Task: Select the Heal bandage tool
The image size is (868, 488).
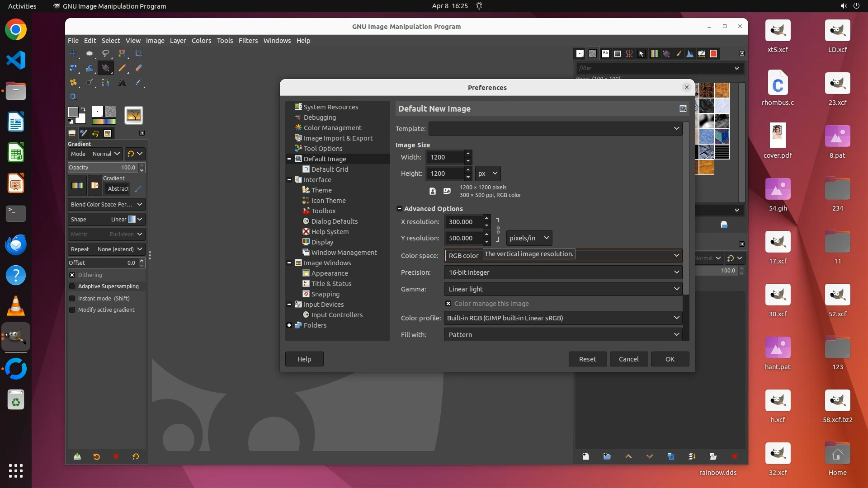Action: (73, 83)
